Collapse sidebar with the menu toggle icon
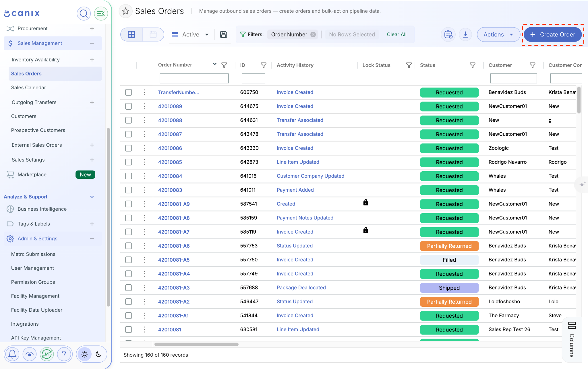Viewport: 588px width, 369px height. (101, 13)
